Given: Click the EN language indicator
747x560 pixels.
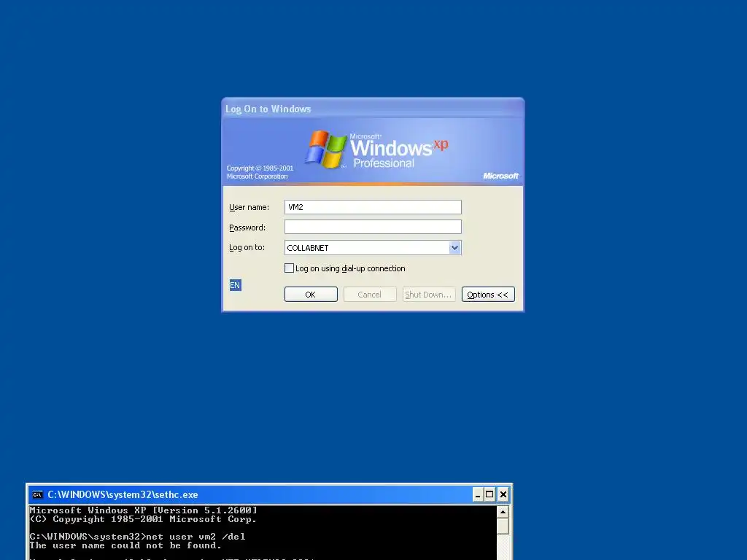Looking at the screenshot, I should 236,285.
